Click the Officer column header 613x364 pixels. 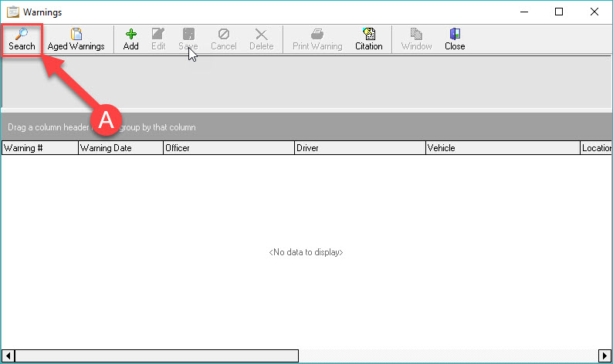click(228, 148)
